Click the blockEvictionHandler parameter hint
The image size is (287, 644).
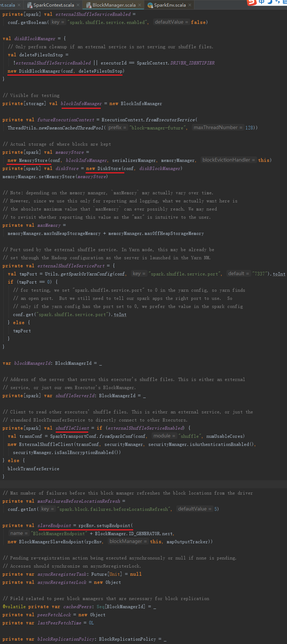coord(228,160)
